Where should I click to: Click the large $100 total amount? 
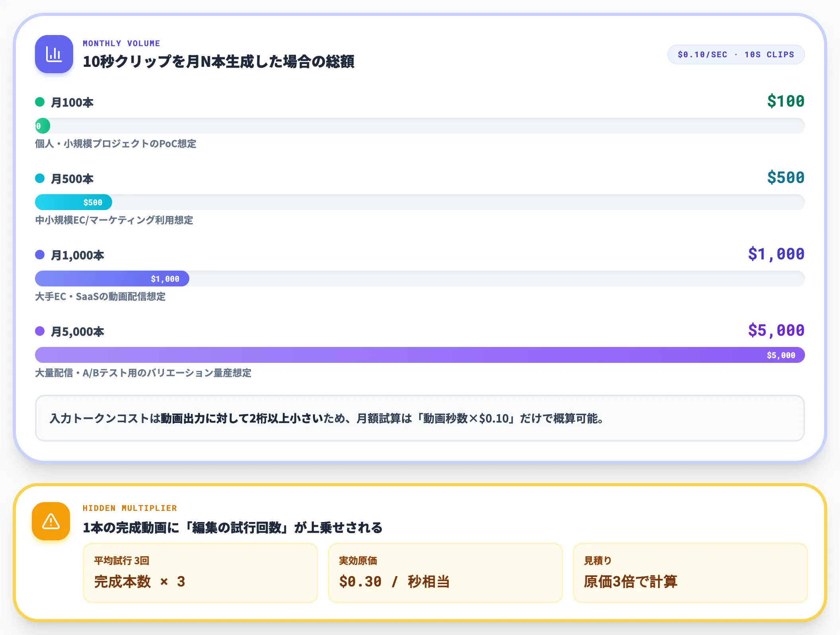[x=786, y=101]
